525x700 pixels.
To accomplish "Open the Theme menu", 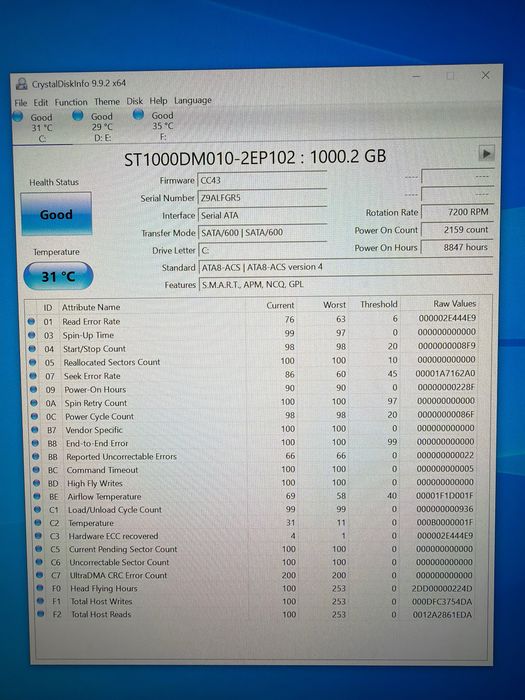I will [x=107, y=102].
